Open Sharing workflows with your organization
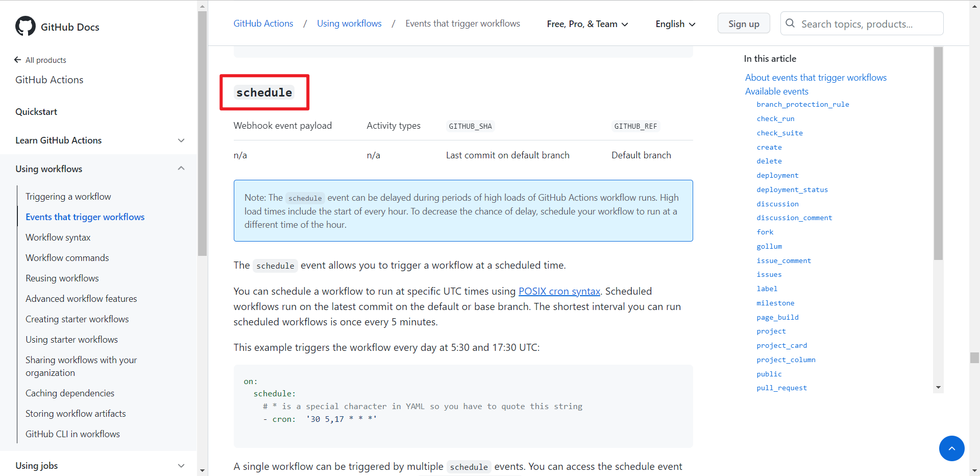Viewport: 980px width, 476px height. pos(81,366)
